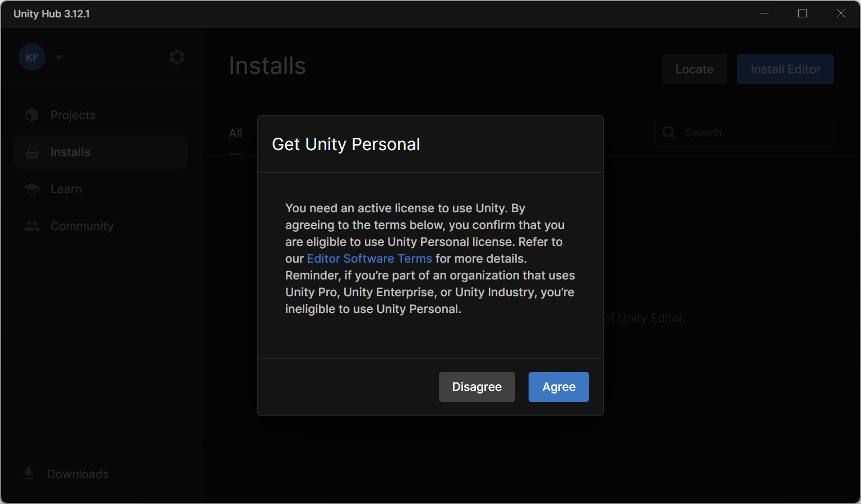The width and height of the screenshot is (861, 504).
Task: Click the Get Unity Personal dialog title
Action: [x=346, y=144]
